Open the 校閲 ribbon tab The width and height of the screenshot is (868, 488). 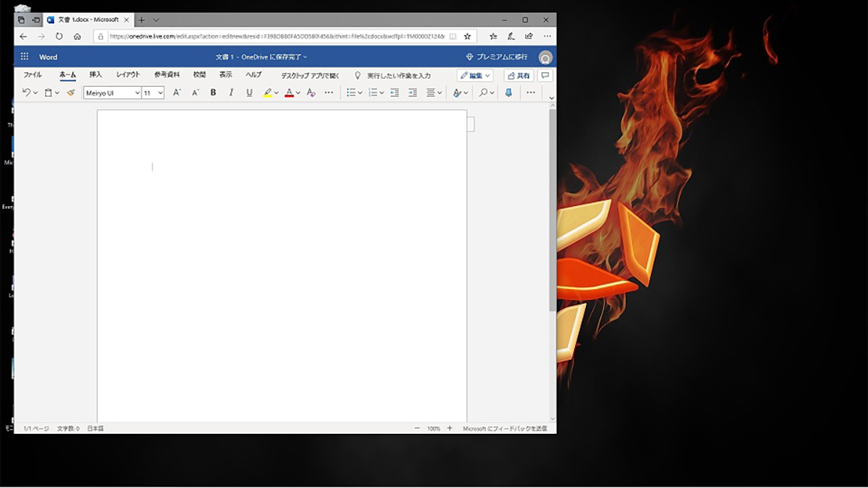coord(199,75)
